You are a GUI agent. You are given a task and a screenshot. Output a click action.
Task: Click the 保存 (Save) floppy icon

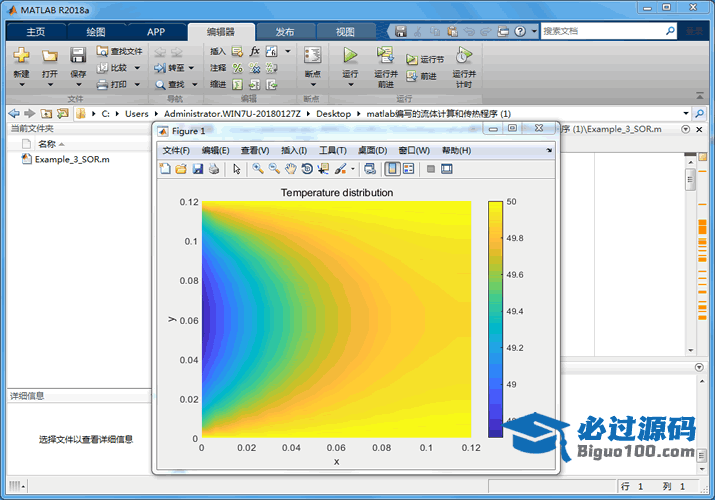pos(78,56)
